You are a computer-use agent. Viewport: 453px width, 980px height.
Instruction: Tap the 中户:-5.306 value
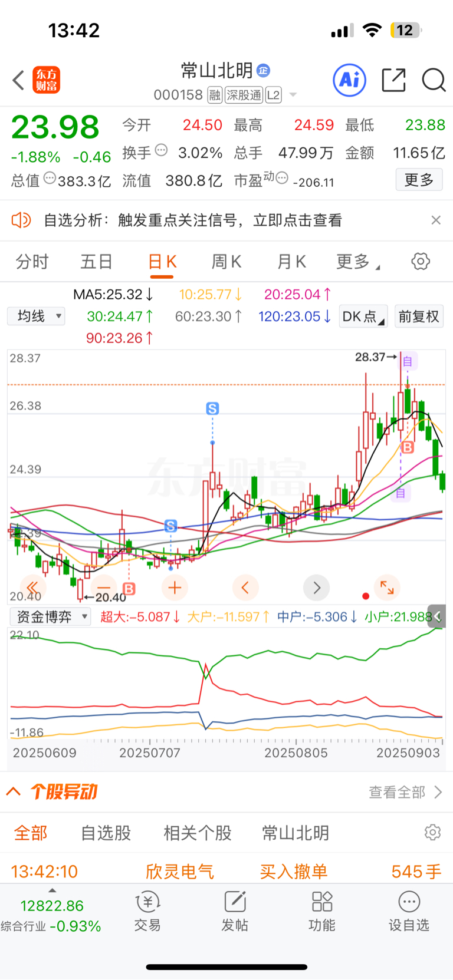(317, 617)
